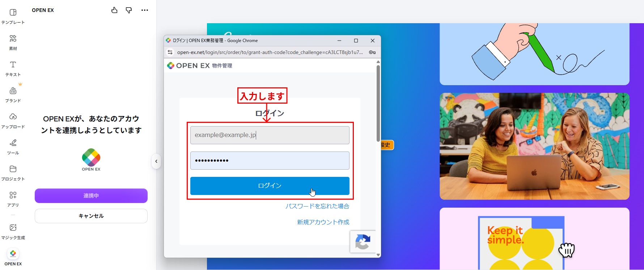
Task: Minimize the Chrome login popup window
Action: coord(339,41)
